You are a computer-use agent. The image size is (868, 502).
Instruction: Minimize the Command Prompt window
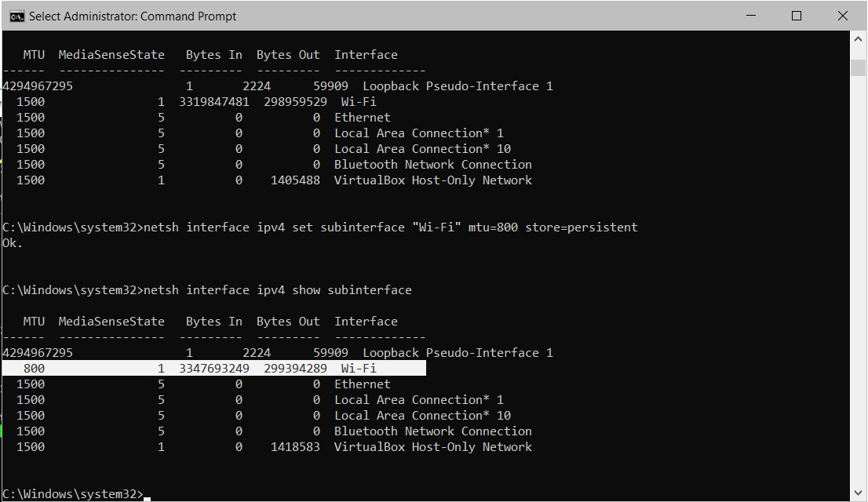(x=755, y=16)
